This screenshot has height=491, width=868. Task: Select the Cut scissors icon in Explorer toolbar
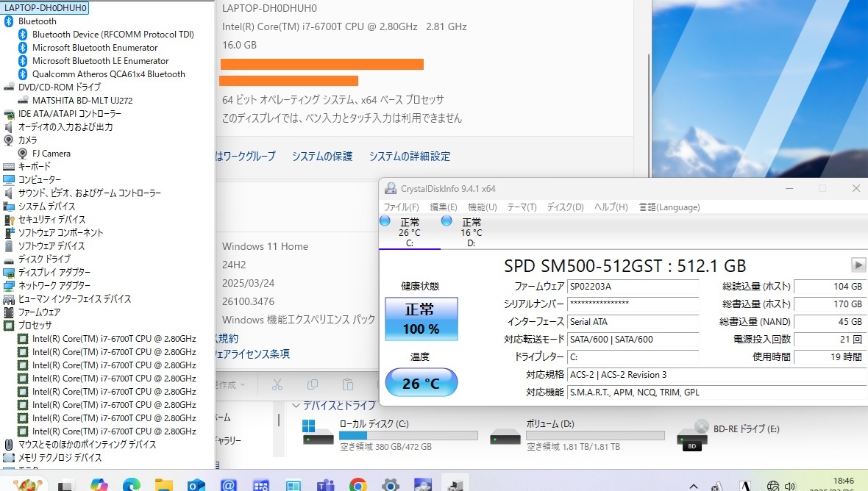tap(277, 384)
